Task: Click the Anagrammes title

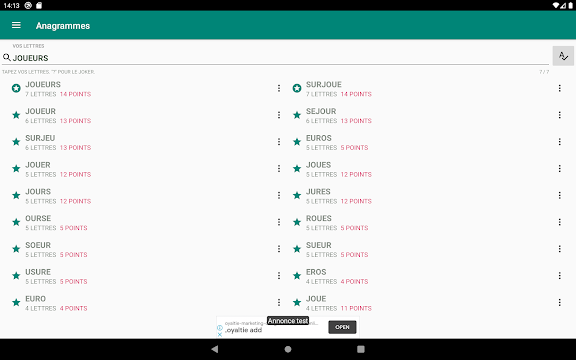Action: tap(63, 26)
